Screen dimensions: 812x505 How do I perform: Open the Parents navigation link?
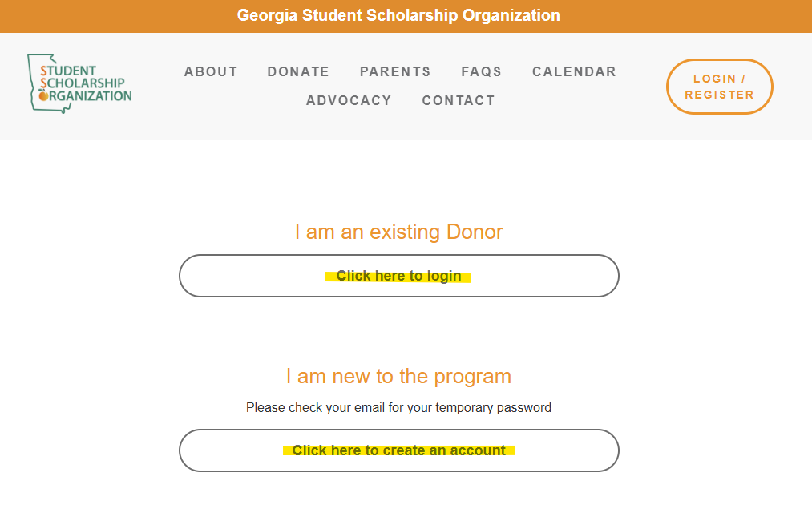395,71
